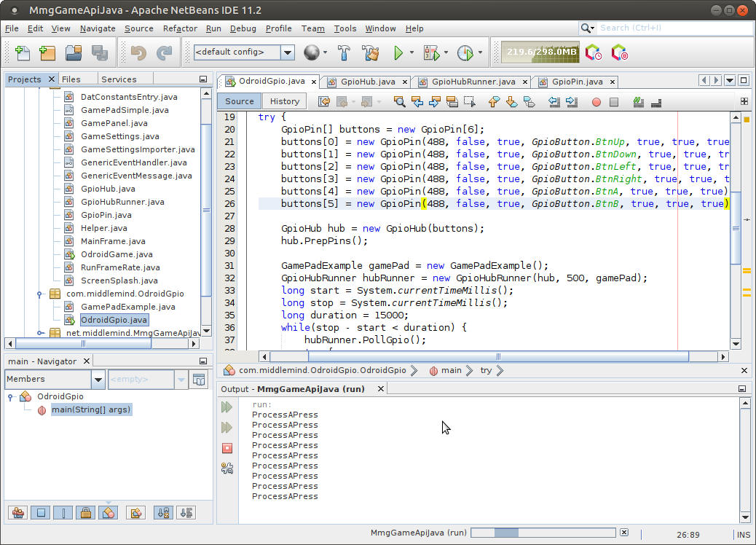Collapse the OdroidGpio node in Navigator
The image size is (756, 545).
(11, 397)
